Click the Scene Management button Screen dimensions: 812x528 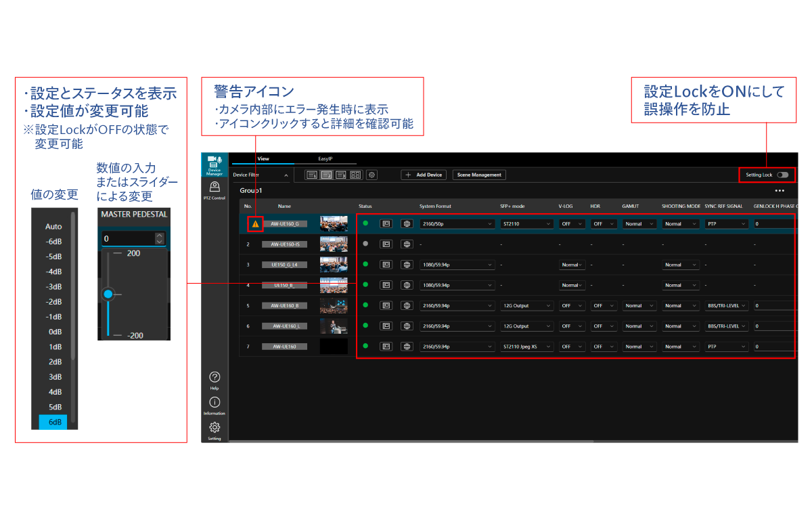[x=479, y=175]
